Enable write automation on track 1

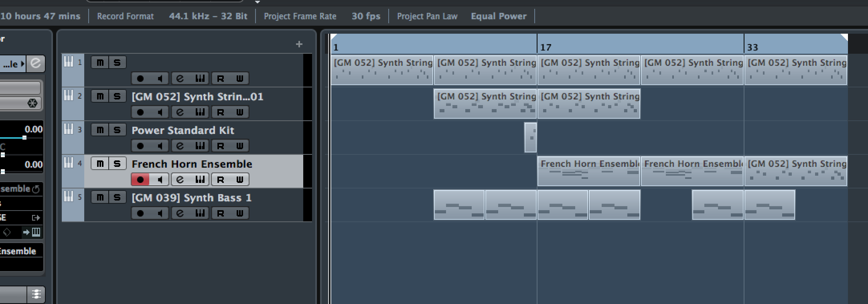pos(239,78)
